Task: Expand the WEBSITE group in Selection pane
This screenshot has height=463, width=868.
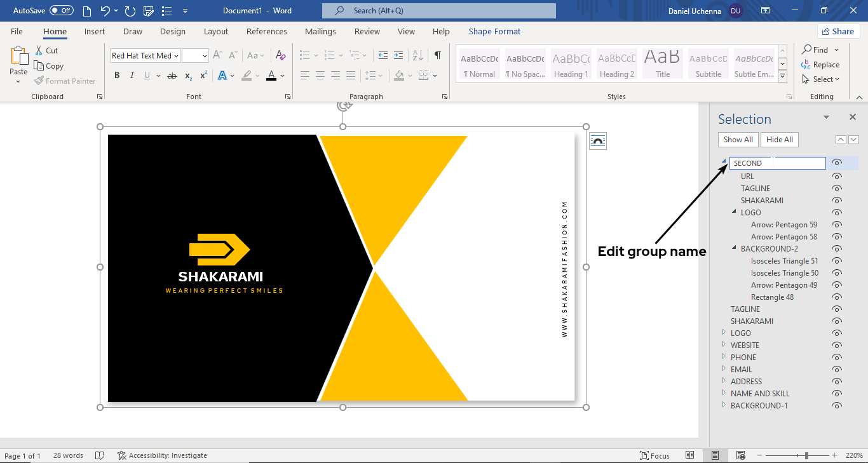Action: (724, 345)
